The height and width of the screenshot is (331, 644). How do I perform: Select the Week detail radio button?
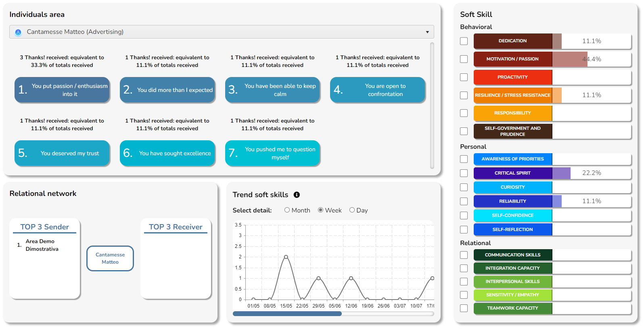coord(320,210)
